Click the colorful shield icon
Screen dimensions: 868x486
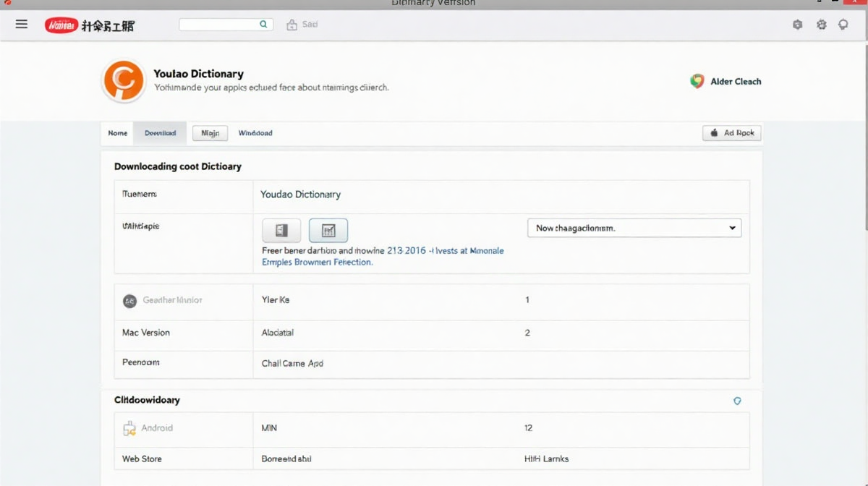697,82
